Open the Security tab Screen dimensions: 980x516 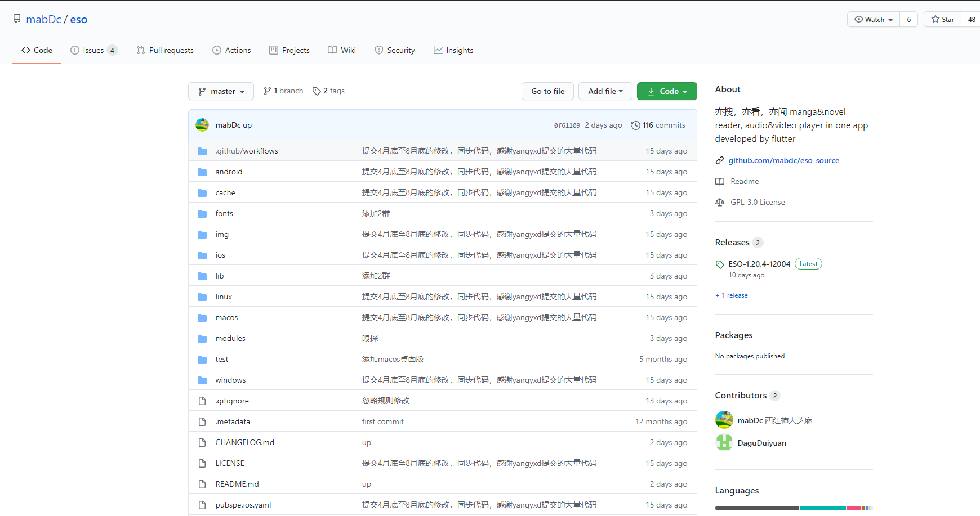395,50
